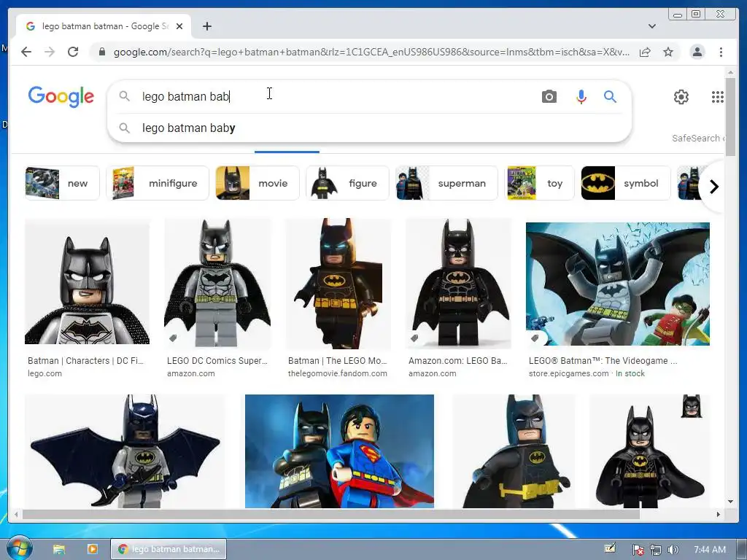Viewport: 747px width, 560px height.
Task: Bookmark this page with the star icon
Action: pyautogui.click(x=668, y=52)
